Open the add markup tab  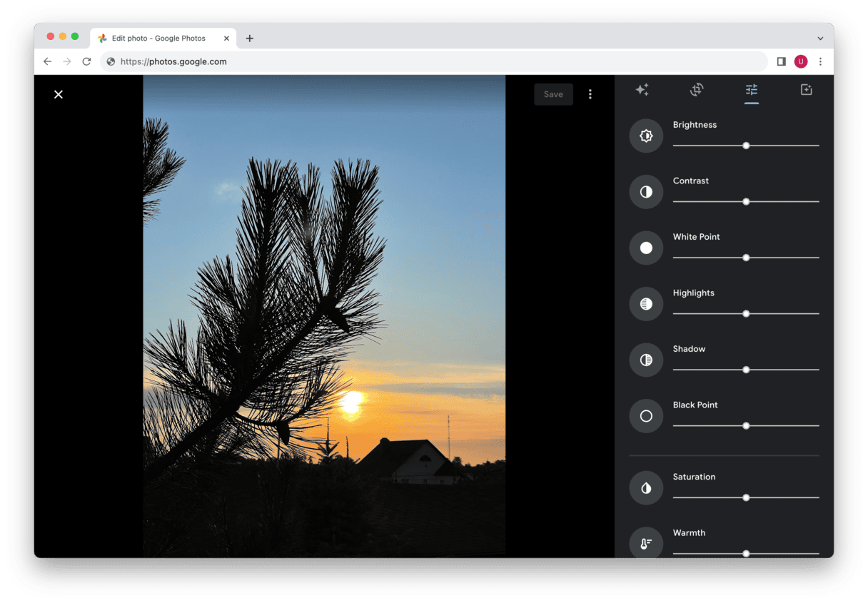coord(806,90)
